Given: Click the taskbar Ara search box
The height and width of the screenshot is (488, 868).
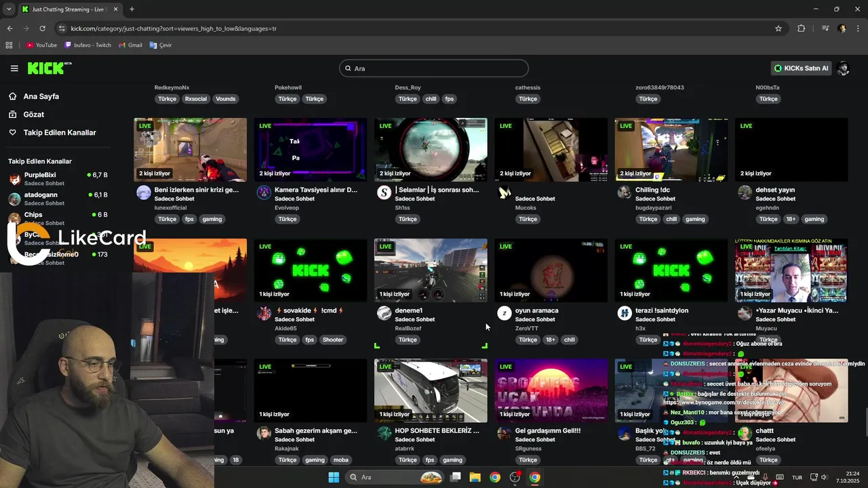Looking at the screenshot, I should tap(395, 477).
